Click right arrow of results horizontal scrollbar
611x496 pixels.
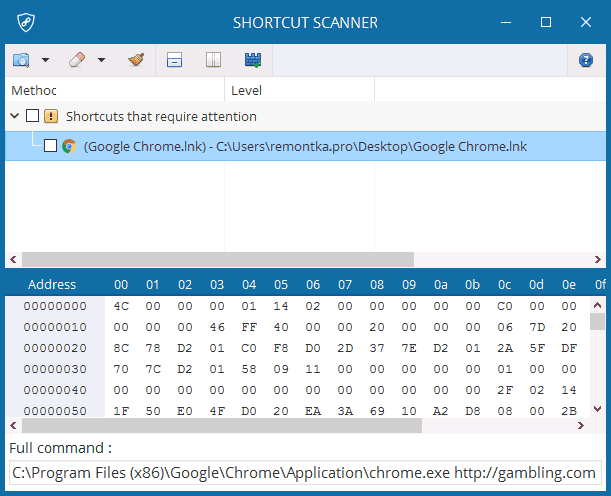click(598, 259)
